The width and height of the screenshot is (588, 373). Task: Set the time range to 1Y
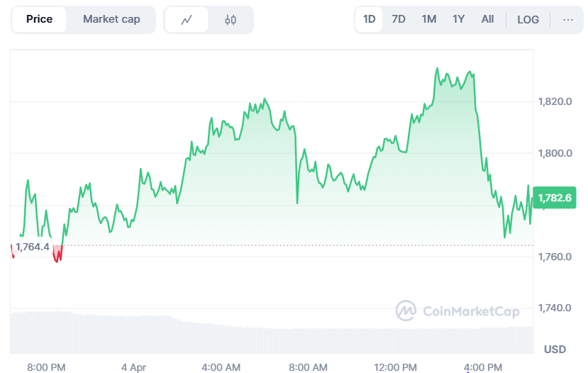[458, 20]
